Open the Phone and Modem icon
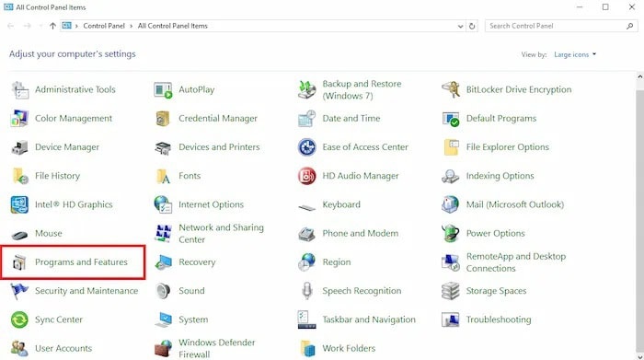This screenshot has height=360, width=644. tap(306, 234)
